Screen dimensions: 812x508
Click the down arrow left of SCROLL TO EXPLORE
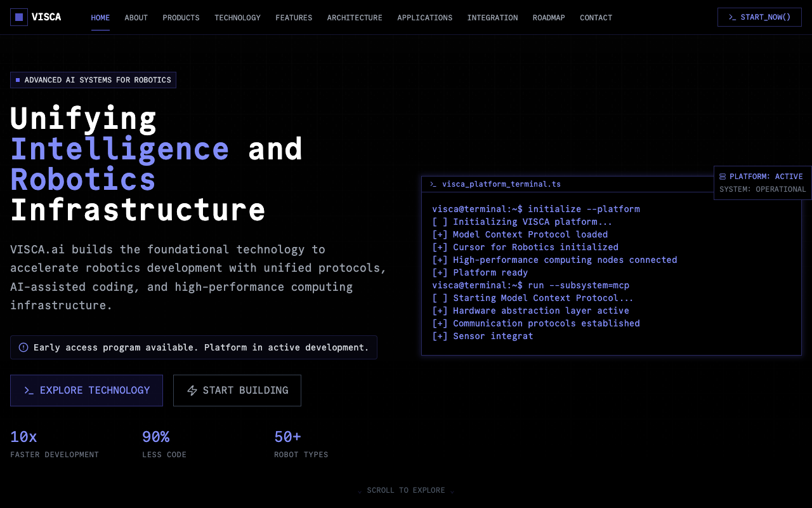point(360,491)
